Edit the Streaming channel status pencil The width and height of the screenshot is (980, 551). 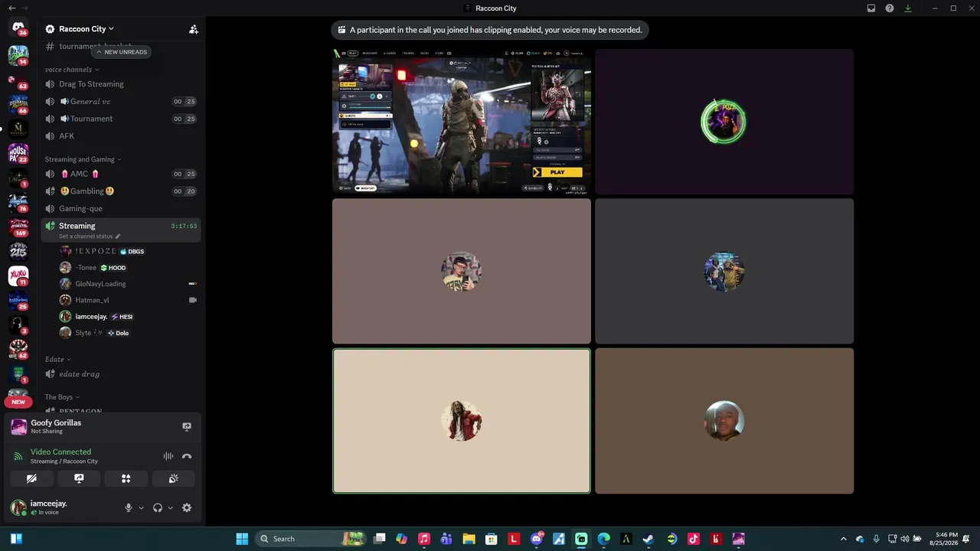click(x=118, y=236)
